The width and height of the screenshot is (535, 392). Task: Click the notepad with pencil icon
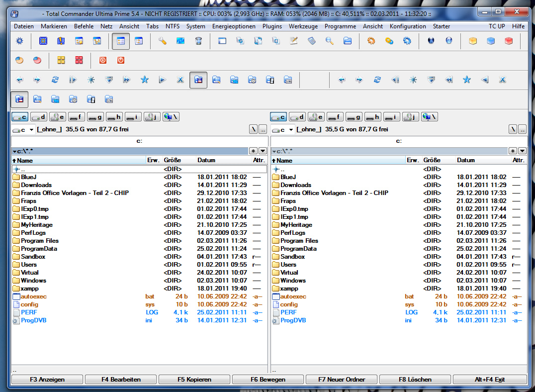pos(293,41)
